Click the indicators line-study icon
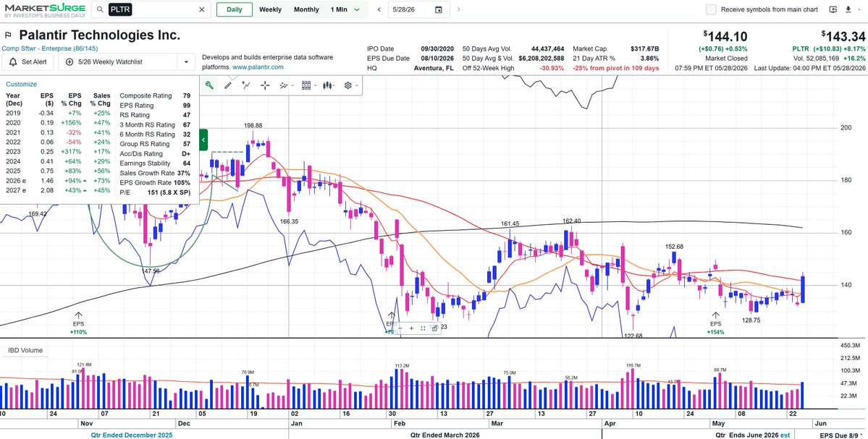The image size is (868, 439). pos(284,85)
